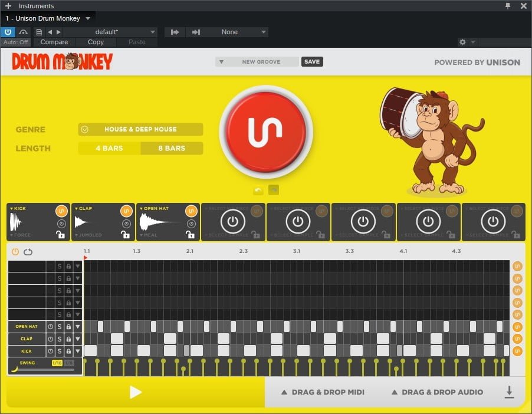Toggle the Clap kit piece power button
The height and width of the screenshot is (414, 532).
tap(127, 224)
